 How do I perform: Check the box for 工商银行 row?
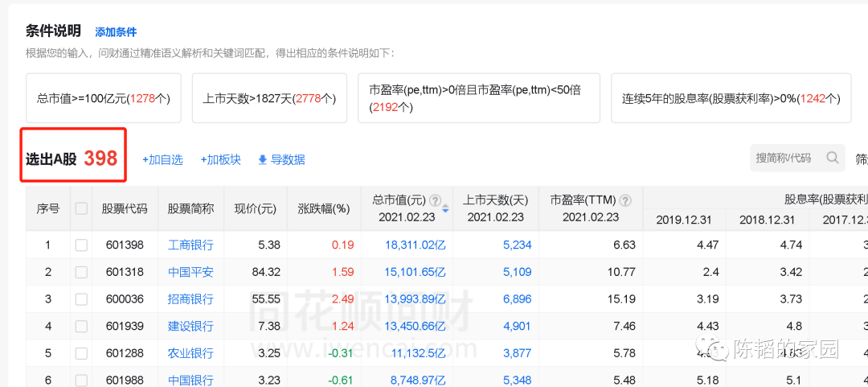point(81,245)
